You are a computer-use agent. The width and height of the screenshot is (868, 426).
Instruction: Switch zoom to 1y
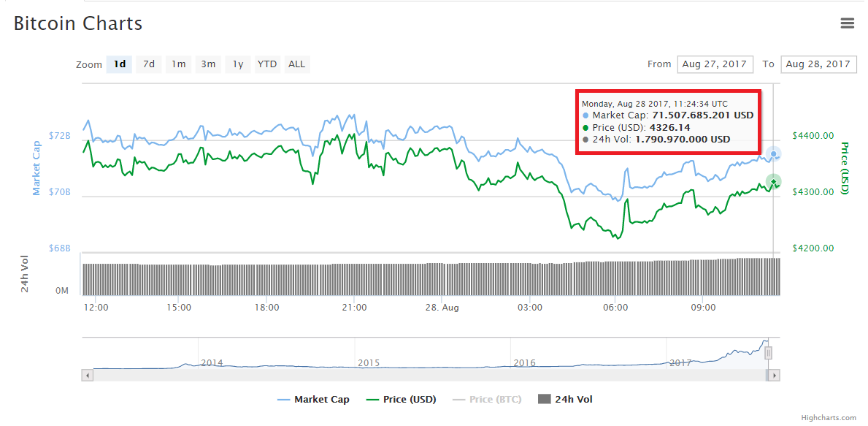(x=238, y=64)
